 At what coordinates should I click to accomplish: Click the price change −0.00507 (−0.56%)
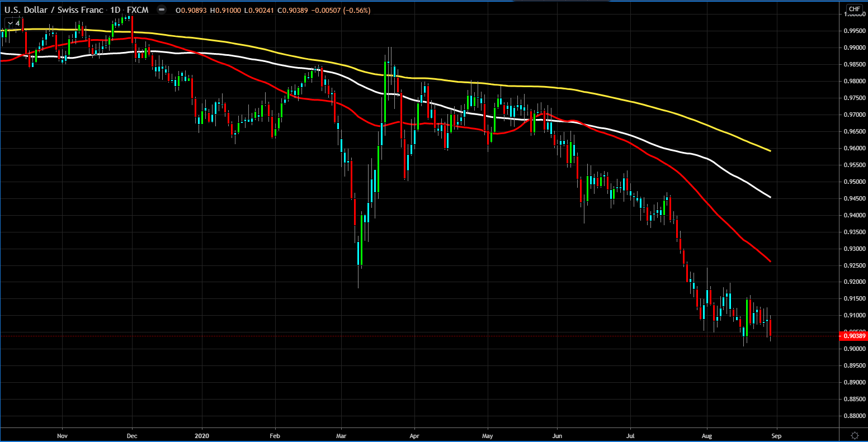(x=341, y=11)
